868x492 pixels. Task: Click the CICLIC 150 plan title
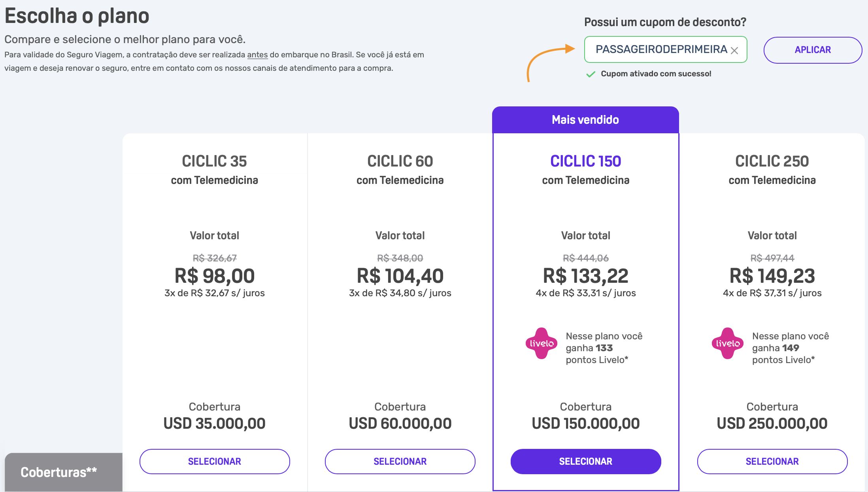(586, 161)
